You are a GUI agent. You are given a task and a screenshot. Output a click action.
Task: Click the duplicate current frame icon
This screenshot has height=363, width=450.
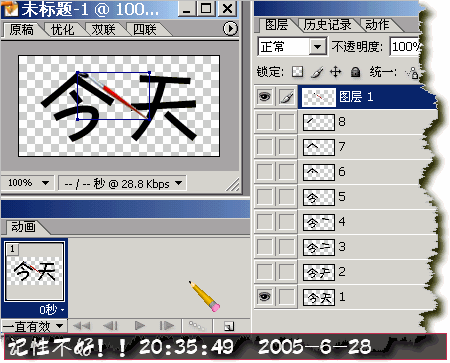point(229,326)
